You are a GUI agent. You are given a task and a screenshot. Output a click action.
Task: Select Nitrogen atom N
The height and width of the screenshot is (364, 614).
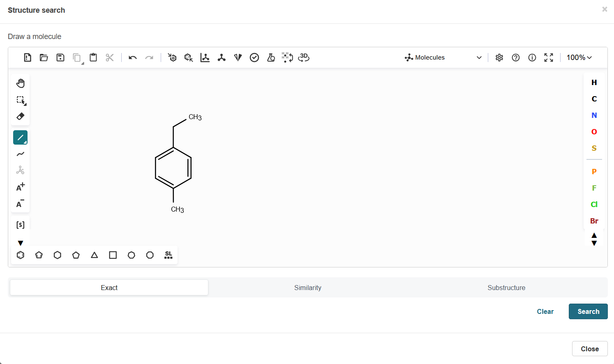click(x=594, y=115)
